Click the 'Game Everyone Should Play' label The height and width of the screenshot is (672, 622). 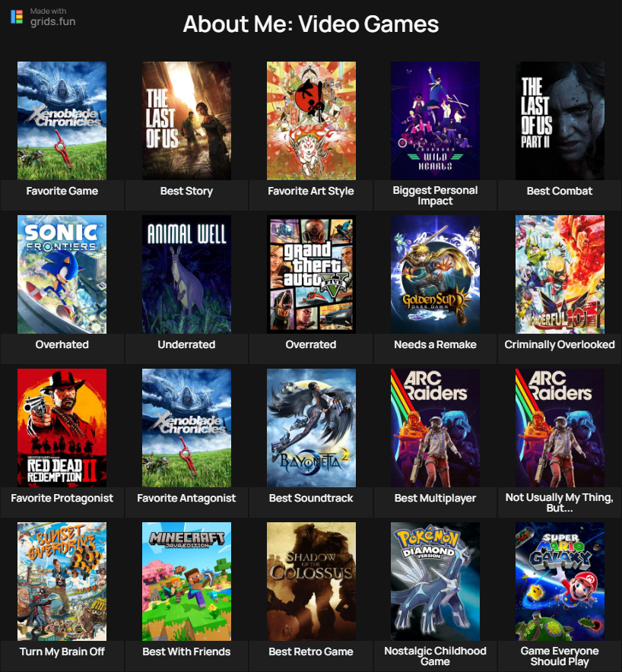click(x=560, y=656)
